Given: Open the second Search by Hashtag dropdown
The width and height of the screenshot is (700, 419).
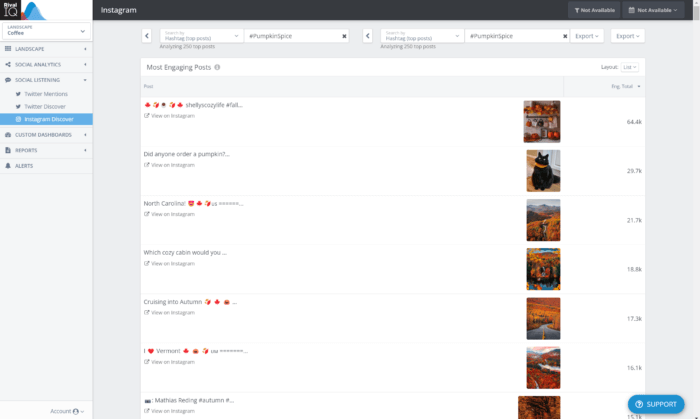Looking at the screenshot, I should tap(422, 36).
